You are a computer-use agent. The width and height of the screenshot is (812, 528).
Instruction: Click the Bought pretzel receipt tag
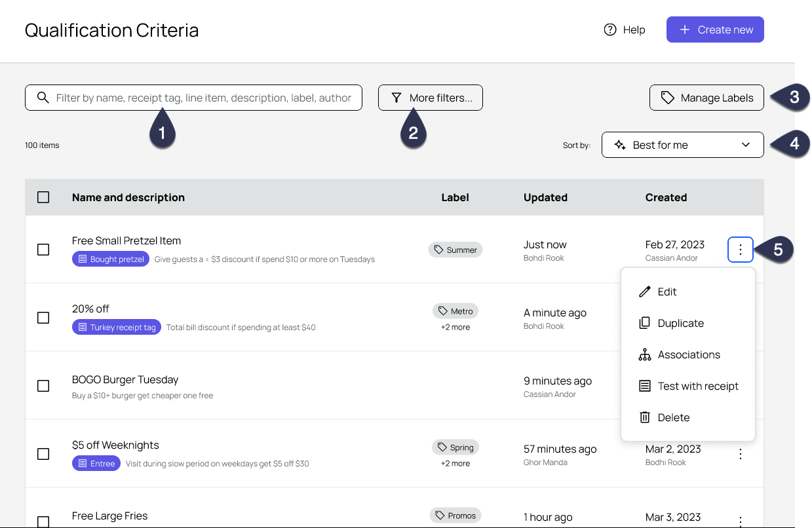click(x=111, y=259)
